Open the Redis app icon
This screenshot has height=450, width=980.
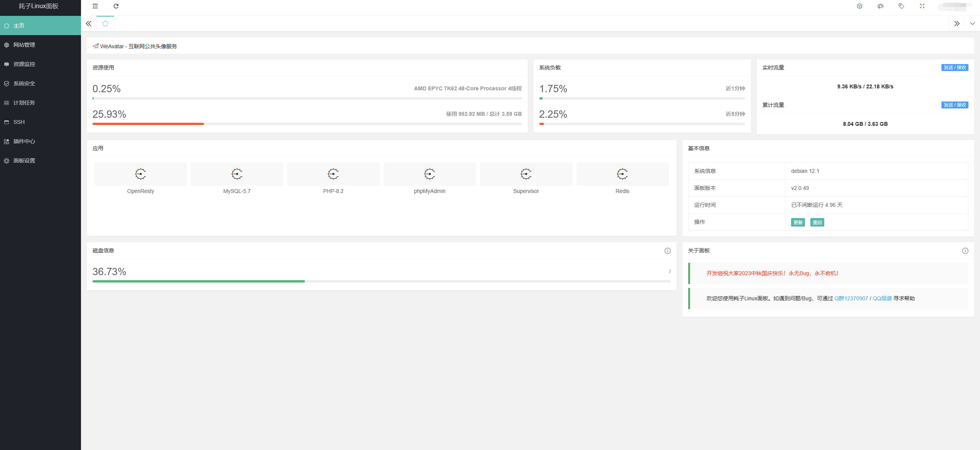[622, 174]
